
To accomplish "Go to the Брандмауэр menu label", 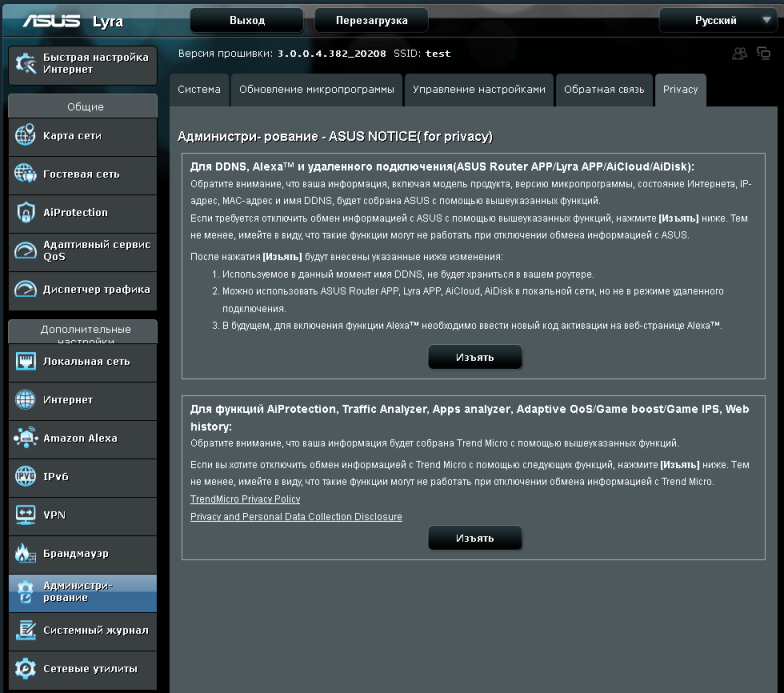I will pyautogui.click(x=76, y=554).
